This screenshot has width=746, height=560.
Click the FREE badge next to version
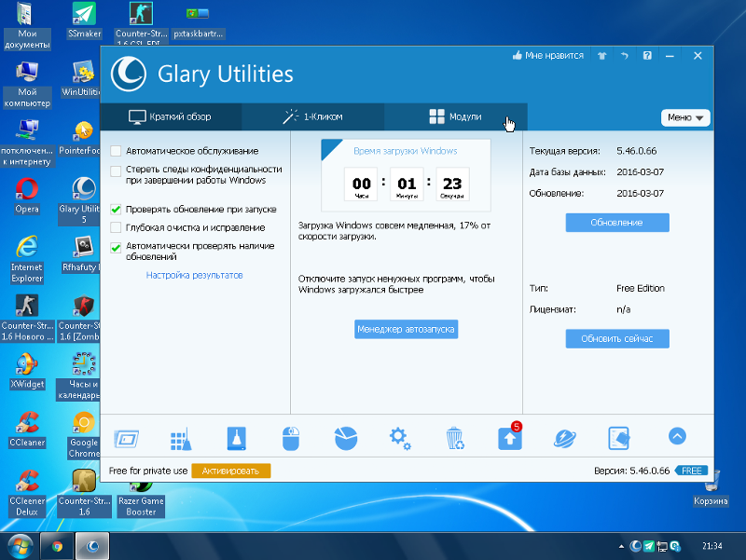coord(691,471)
